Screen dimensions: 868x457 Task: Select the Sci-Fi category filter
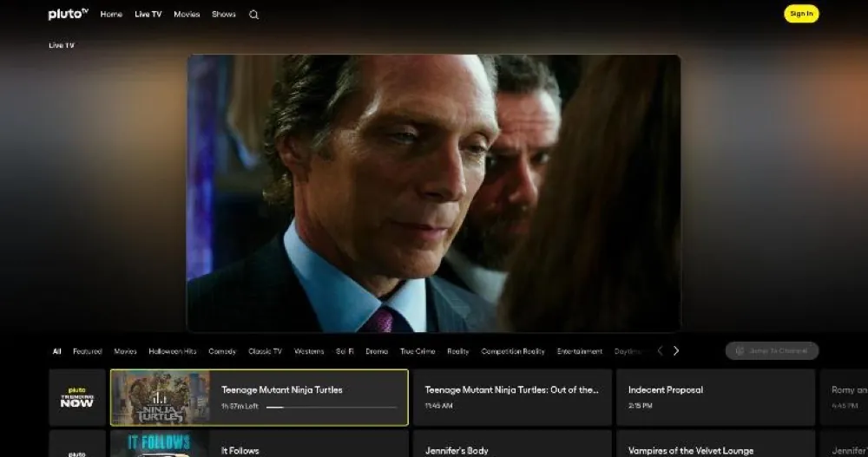pos(345,351)
